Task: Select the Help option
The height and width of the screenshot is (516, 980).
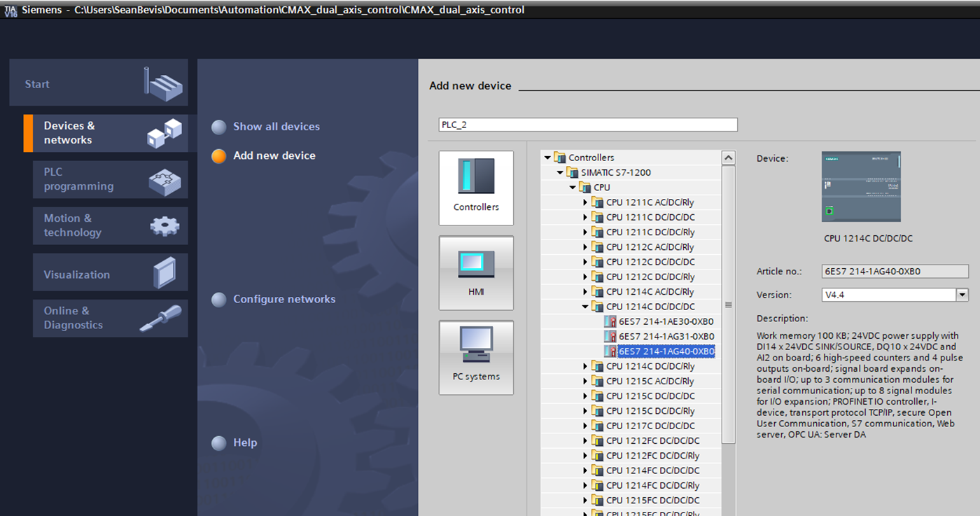Action: [244, 443]
